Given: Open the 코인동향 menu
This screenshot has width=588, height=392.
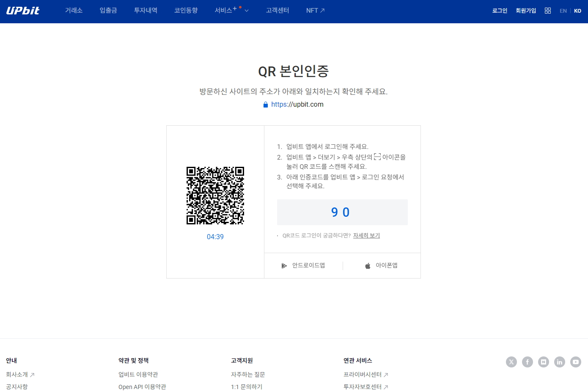Looking at the screenshot, I should click(x=186, y=10).
